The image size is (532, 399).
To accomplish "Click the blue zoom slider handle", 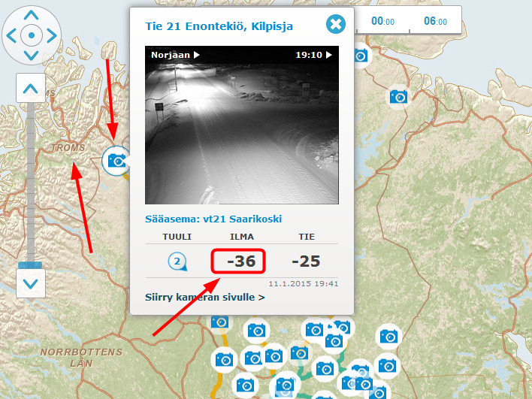I will [x=30, y=265].
